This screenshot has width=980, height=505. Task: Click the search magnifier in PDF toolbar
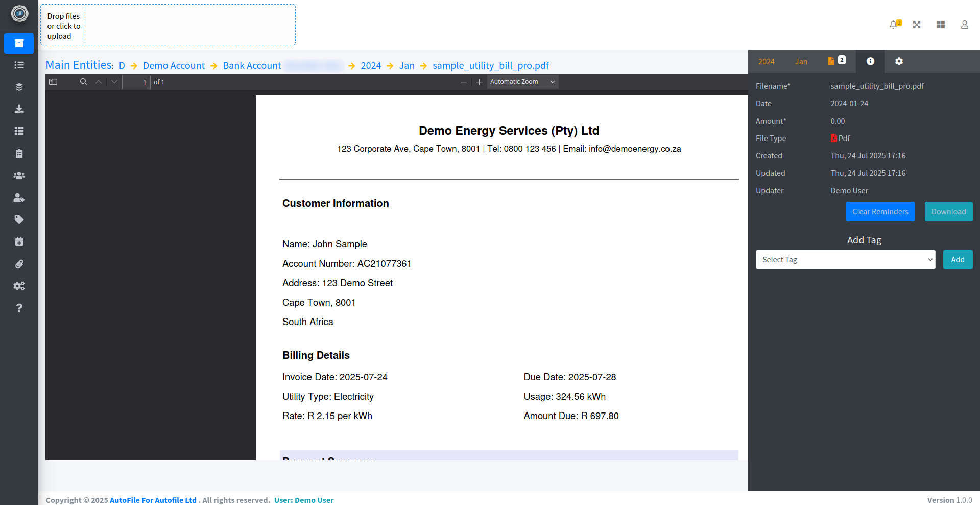[x=84, y=82]
